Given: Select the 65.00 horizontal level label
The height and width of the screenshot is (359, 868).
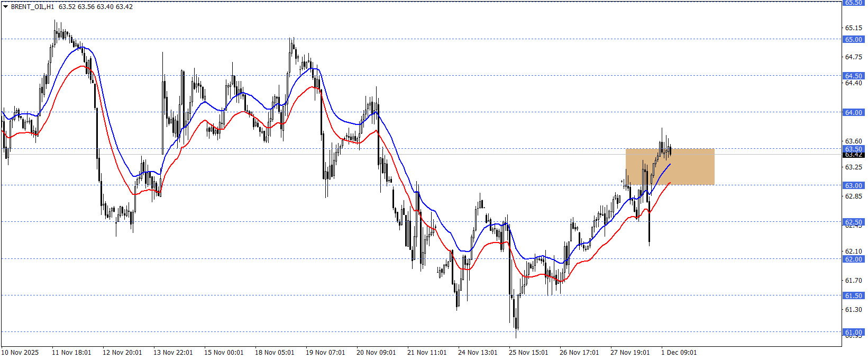Looking at the screenshot, I should pyautogui.click(x=853, y=39).
